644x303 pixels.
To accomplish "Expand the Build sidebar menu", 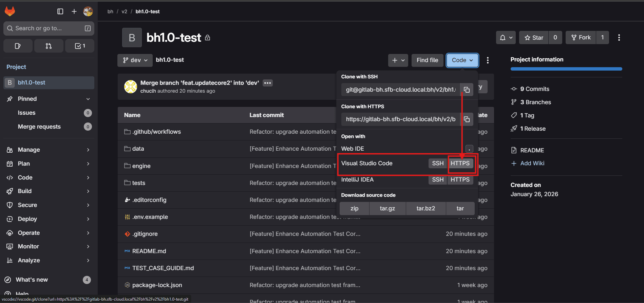I will pos(49,191).
